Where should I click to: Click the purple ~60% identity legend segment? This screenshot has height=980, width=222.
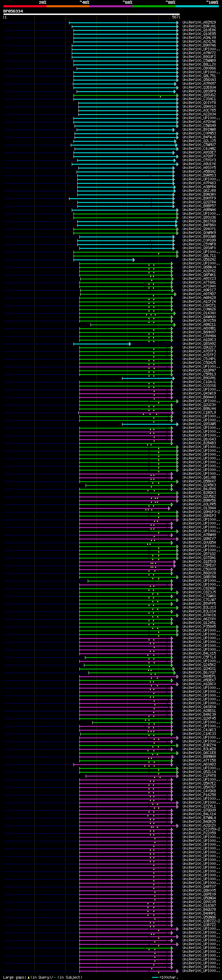coord(111,6)
